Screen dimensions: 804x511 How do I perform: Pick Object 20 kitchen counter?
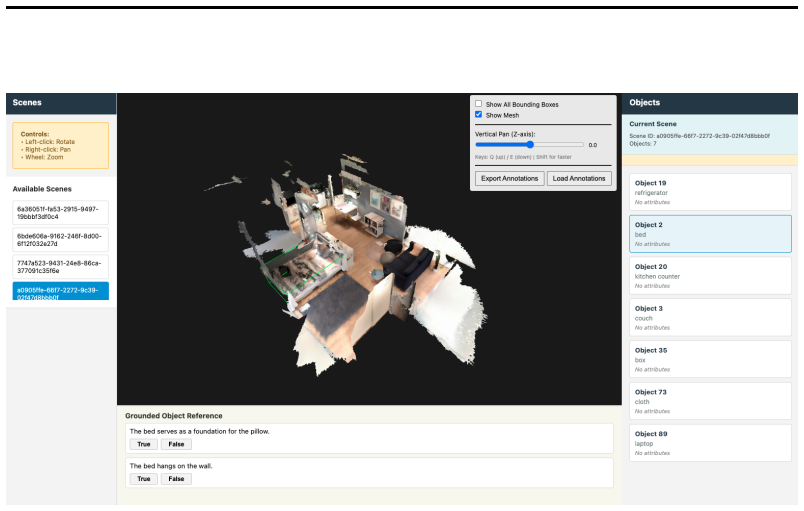click(x=710, y=276)
